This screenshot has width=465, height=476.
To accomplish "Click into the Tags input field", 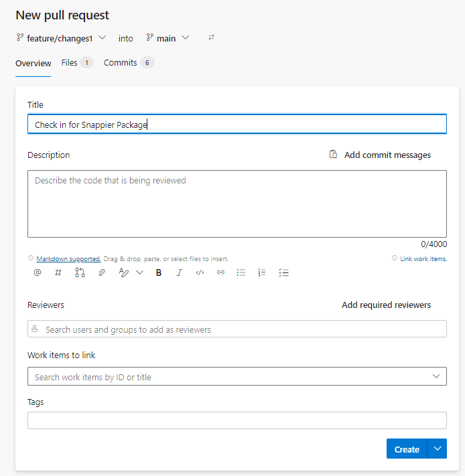I will (x=237, y=420).
